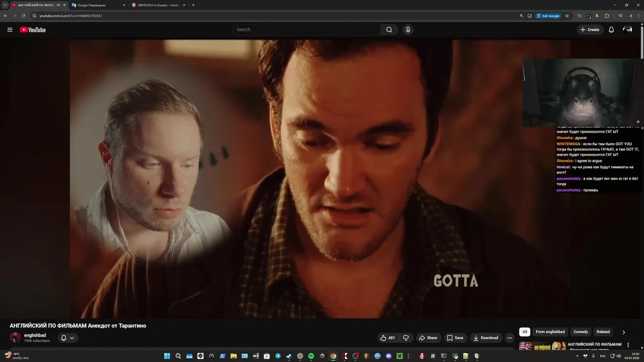The image size is (644, 362).
Task: Select the Comedy filter chip
Action: (581, 332)
